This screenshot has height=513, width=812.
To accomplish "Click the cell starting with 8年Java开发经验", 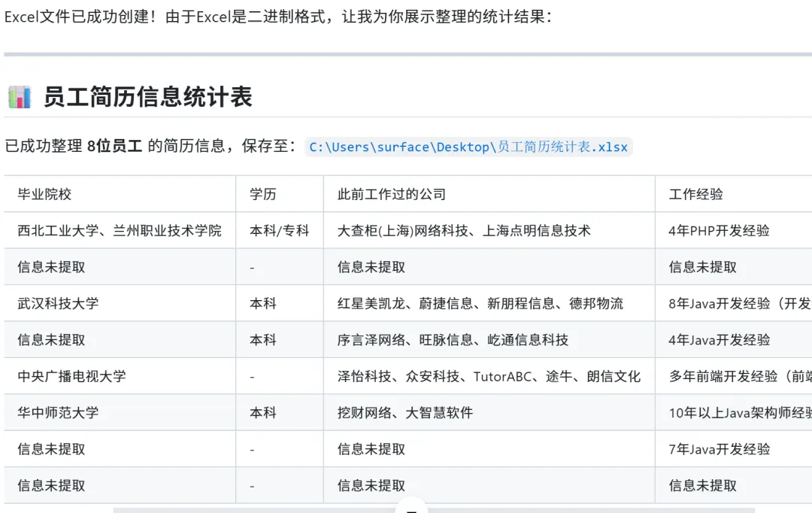I will [x=733, y=303].
